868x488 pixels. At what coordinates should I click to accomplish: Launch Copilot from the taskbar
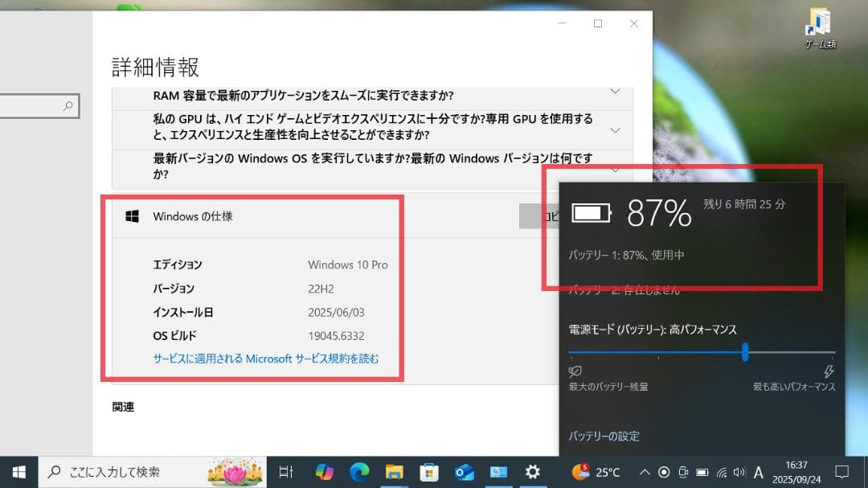[x=325, y=472]
